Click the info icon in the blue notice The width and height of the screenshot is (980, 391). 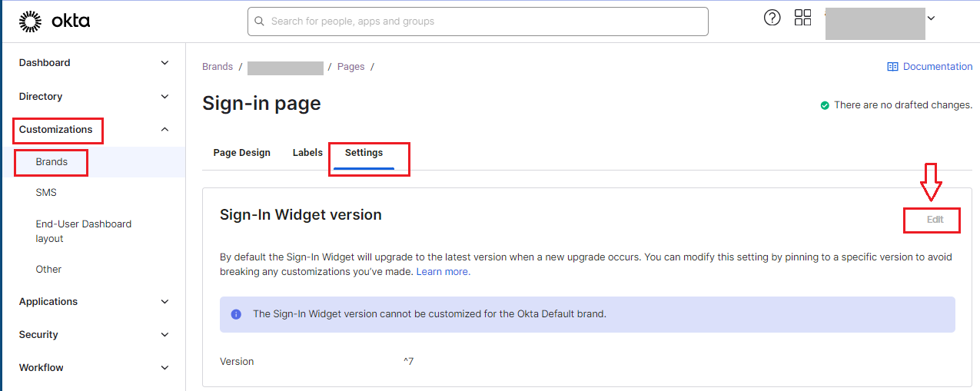point(236,314)
